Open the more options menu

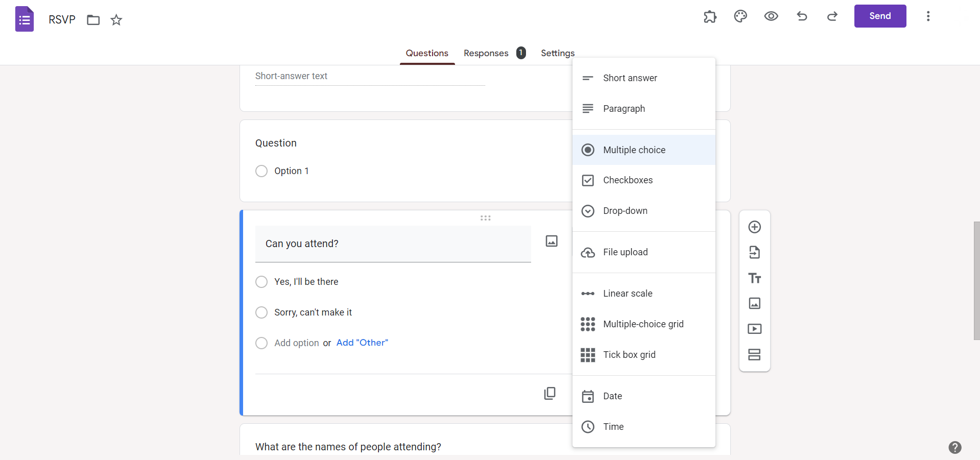click(928, 16)
